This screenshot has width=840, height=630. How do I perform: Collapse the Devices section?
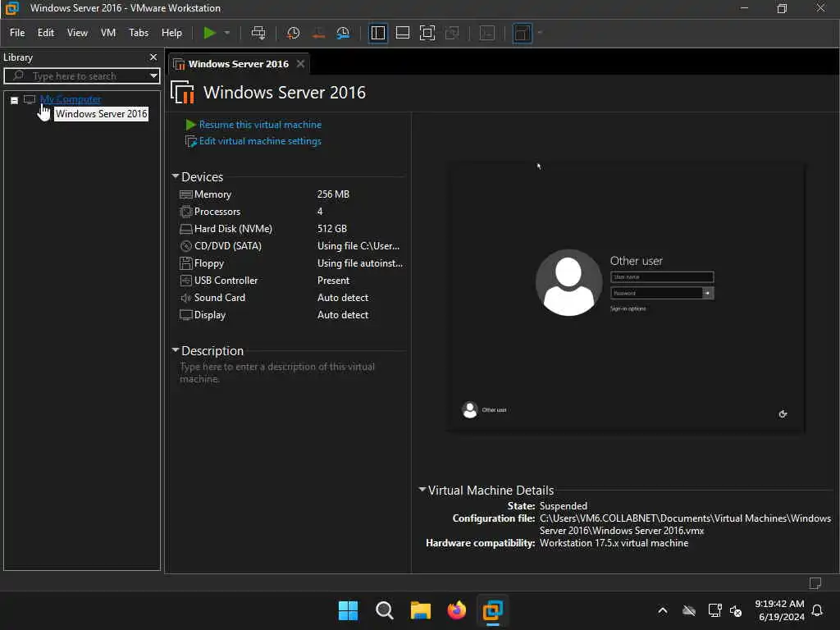[176, 176]
